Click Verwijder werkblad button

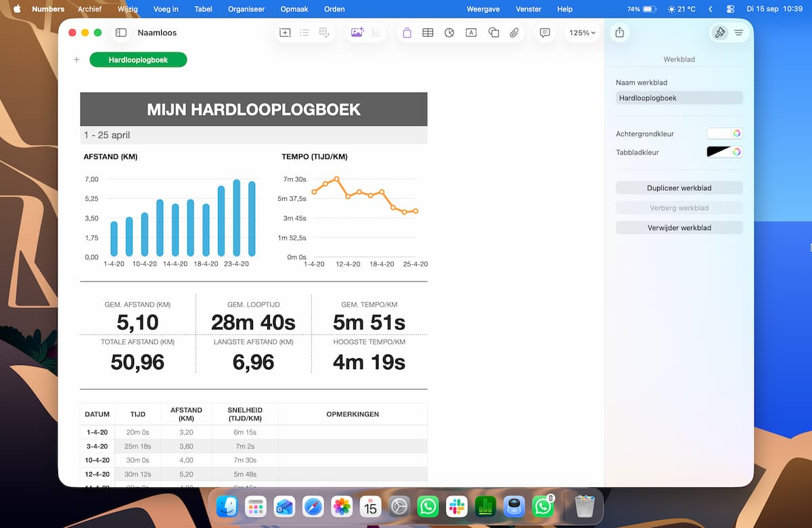click(679, 228)
